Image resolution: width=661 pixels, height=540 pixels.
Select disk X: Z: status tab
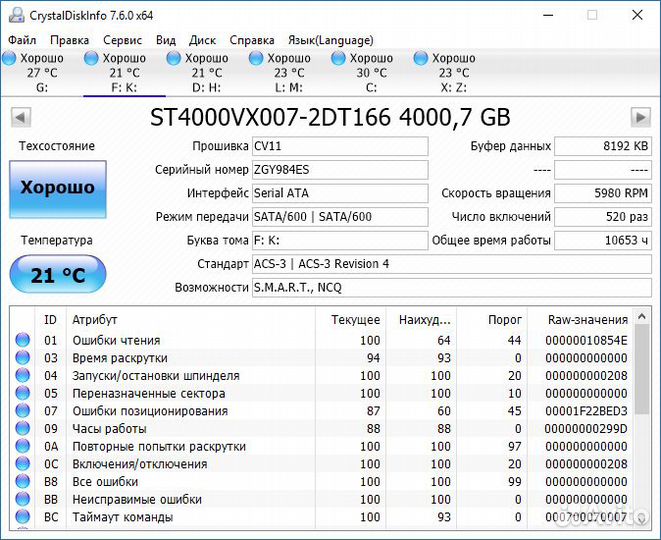[454, 73]
